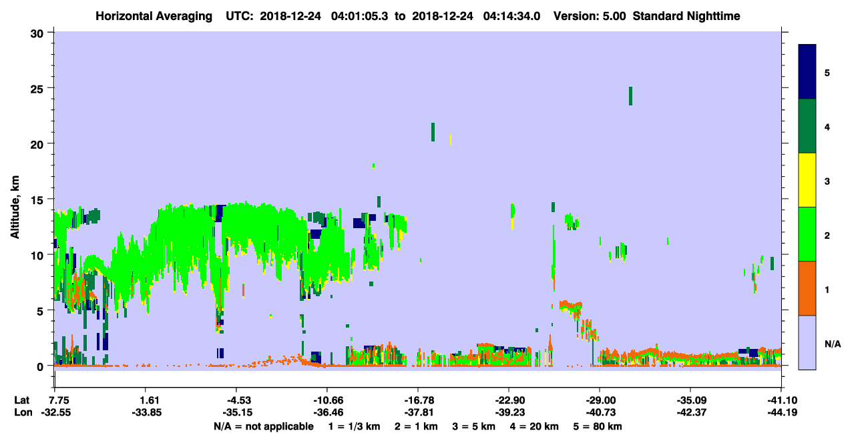
Task: Click the y-axis tick label 25
Action: coord(39,88)
